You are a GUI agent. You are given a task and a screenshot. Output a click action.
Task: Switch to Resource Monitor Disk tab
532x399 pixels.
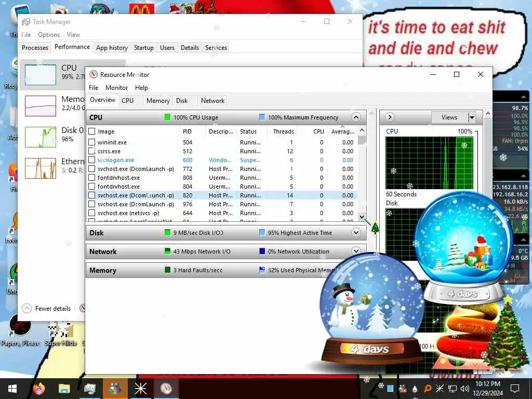tap(182, 101)
